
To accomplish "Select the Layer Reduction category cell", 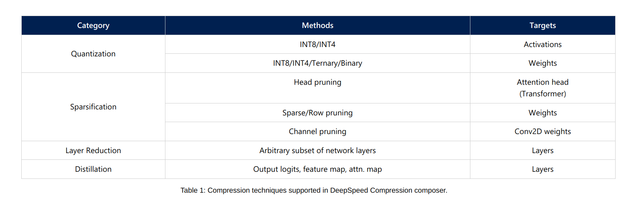I will click(93, 150).
